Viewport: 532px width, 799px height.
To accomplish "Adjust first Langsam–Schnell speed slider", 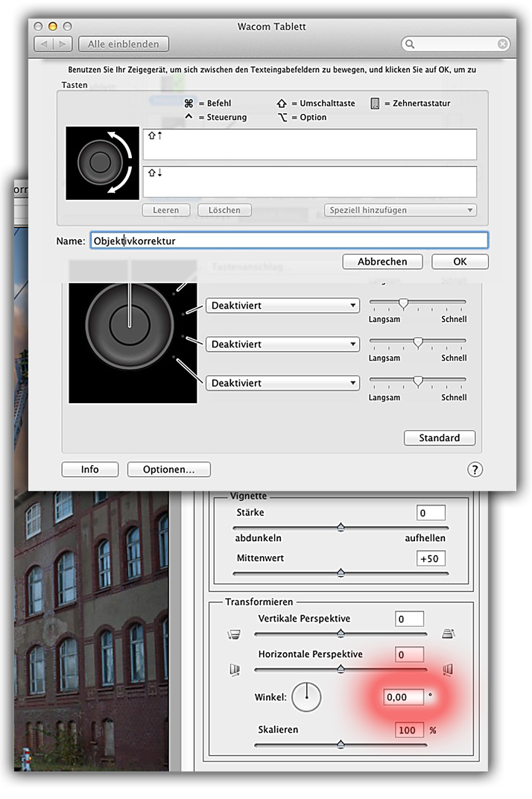I will pyautogui.click(x=403, y=303).
